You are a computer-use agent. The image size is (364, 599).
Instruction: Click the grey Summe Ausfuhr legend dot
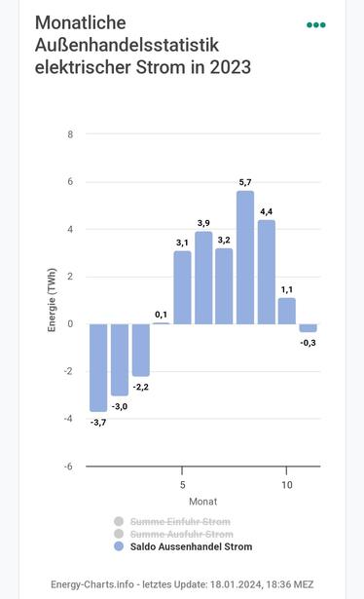(119, 534)
